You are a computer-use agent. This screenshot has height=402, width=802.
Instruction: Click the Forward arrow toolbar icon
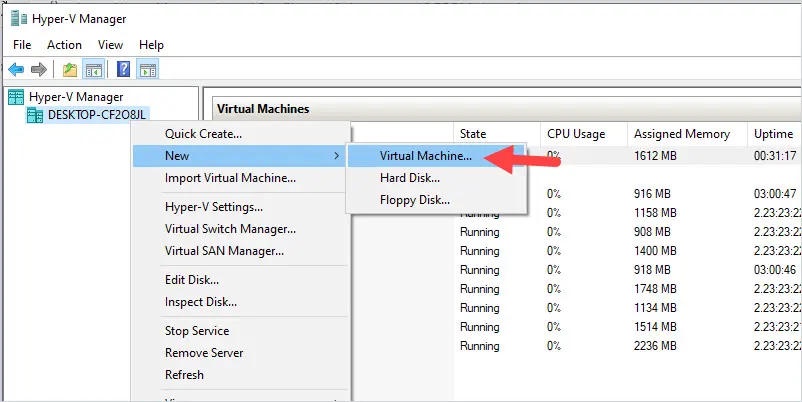[x=39, y=70]
